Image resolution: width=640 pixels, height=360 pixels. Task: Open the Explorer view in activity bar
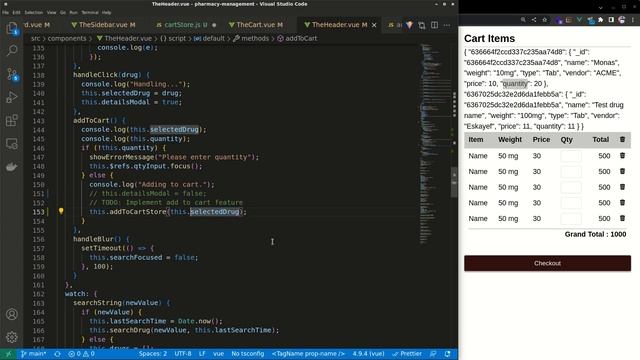point(12,28)
